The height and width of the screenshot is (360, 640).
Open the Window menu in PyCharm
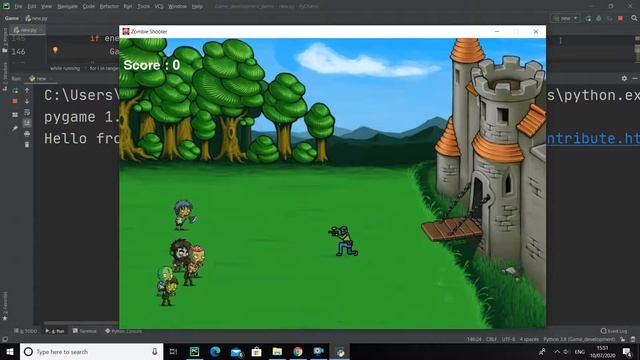[178, 7]
